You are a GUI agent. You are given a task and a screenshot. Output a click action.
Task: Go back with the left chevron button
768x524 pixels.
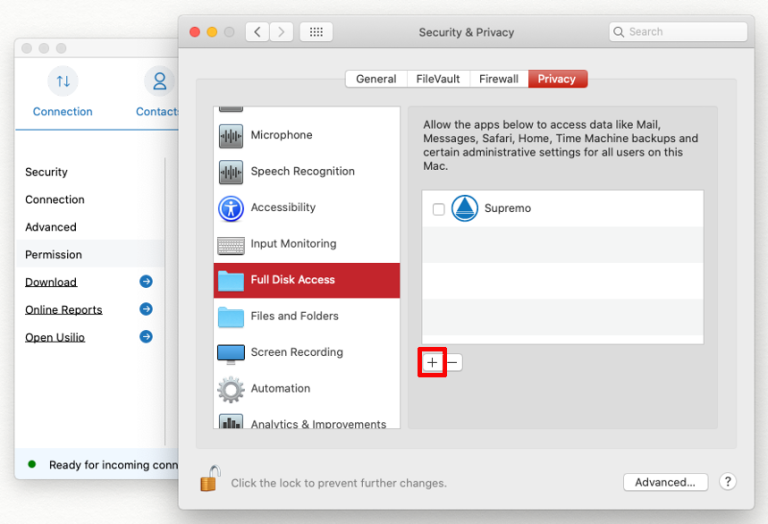(257, 32)
